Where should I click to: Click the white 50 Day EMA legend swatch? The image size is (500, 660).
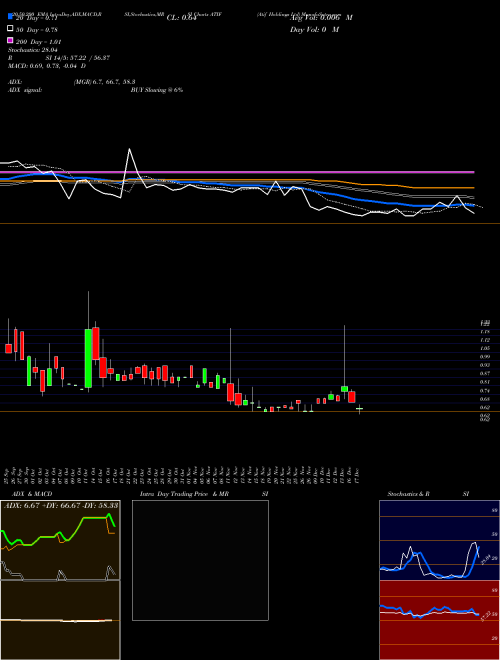[x=10, y=29]
